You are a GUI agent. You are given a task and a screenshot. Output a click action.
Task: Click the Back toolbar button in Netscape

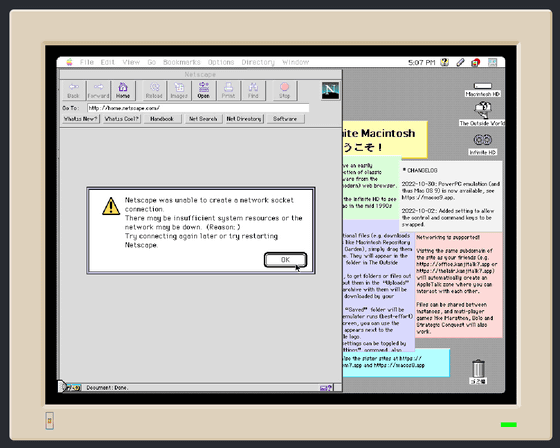(x=74, y=90)
